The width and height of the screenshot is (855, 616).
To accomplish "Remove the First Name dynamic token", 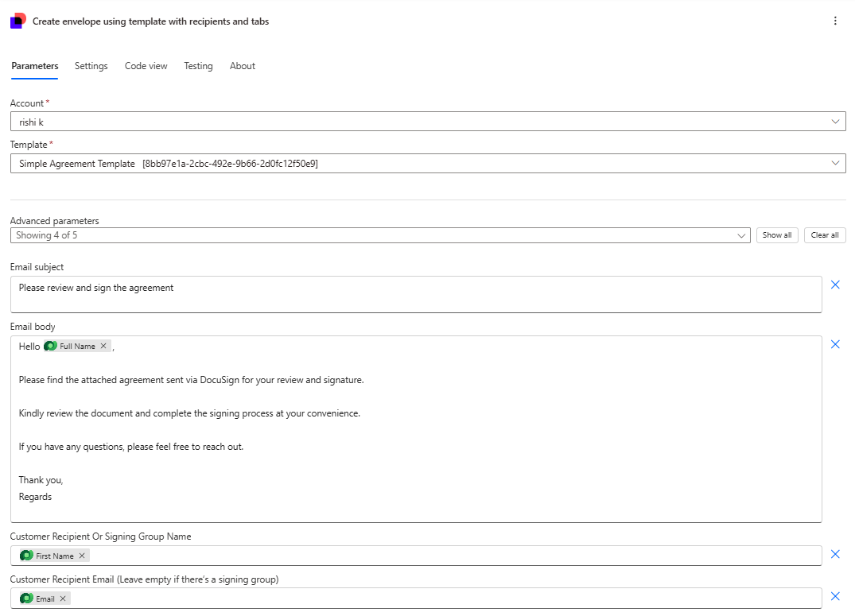I will tap(83, 556).
